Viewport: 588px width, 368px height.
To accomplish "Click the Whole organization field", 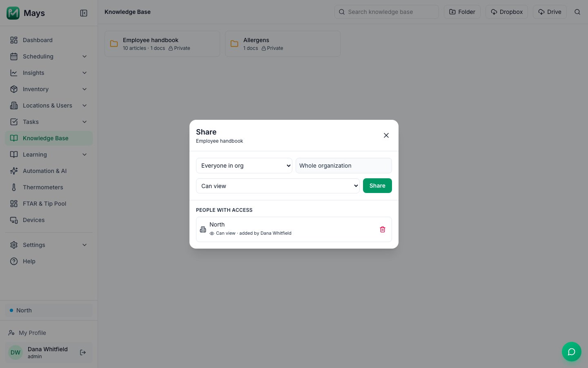I will click(x=344, y=166).
